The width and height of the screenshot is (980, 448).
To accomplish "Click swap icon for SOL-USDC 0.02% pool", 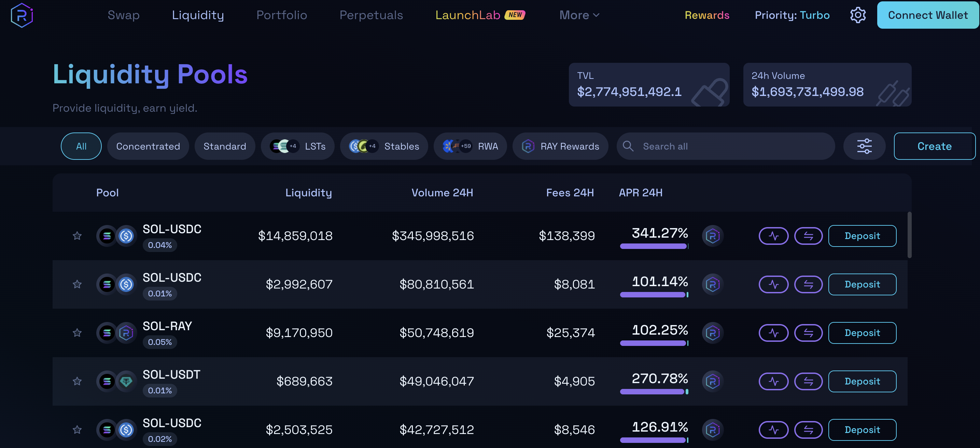I will coord(809,430).
